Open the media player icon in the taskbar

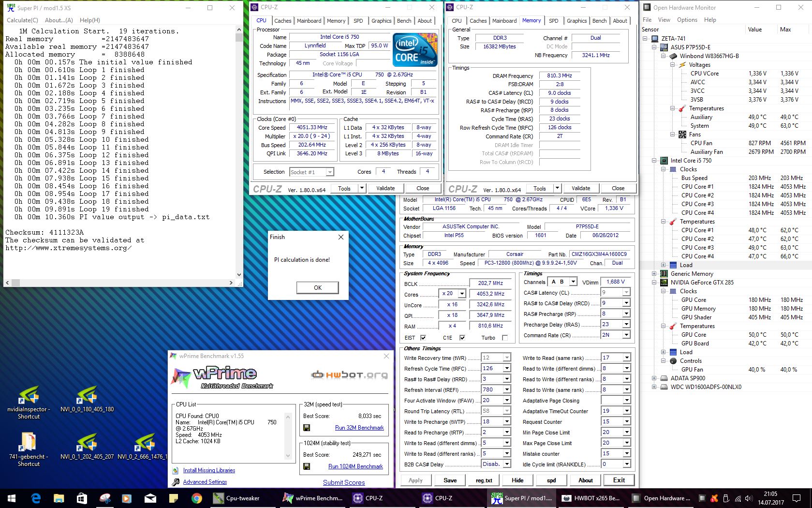pyautogui.click(x=126, y=498)
